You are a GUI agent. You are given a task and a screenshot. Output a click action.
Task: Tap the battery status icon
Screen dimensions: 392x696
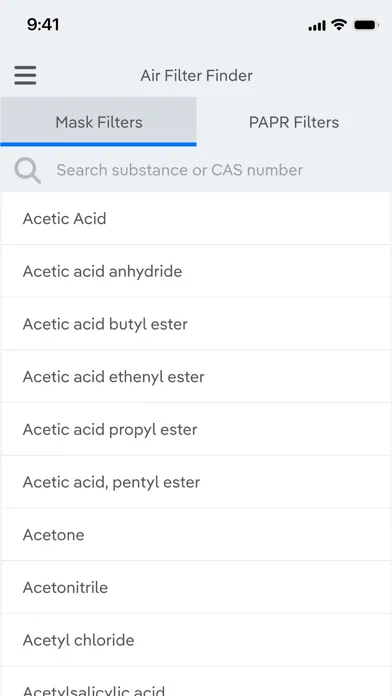(366, 25)
